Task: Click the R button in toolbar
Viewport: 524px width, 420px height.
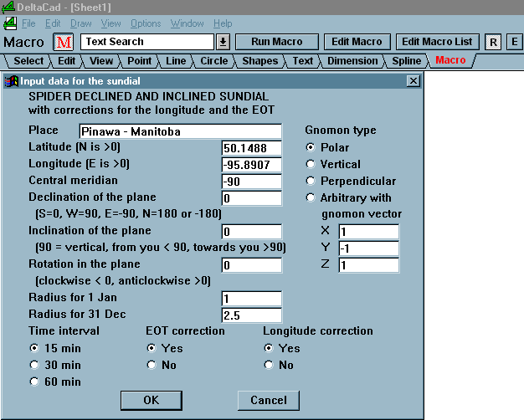Action: [493, 42]
